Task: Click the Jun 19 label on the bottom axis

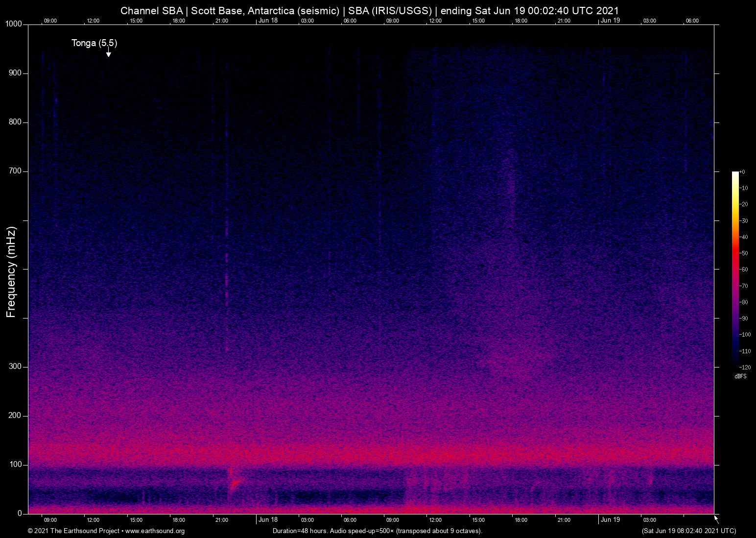Action: 611,520
